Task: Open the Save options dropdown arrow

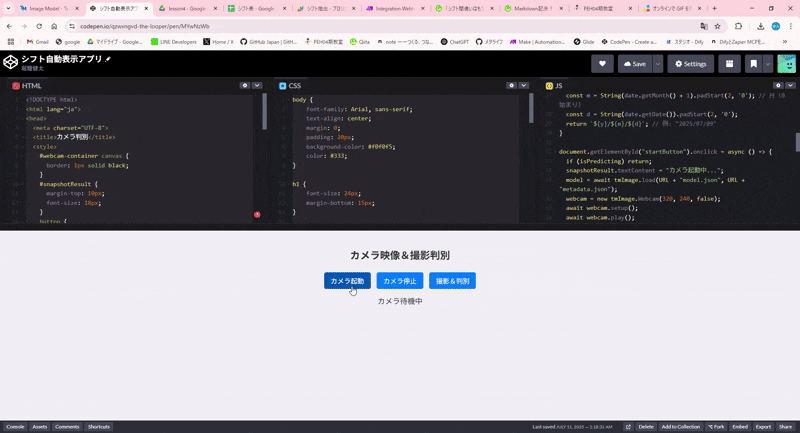Action: pos(658,64)
